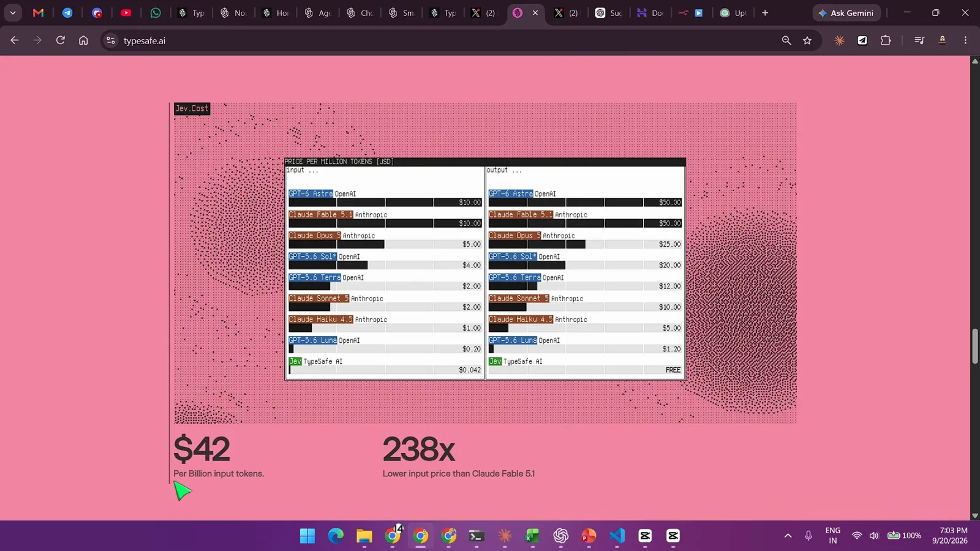Reload the current page

pos(60,40)
